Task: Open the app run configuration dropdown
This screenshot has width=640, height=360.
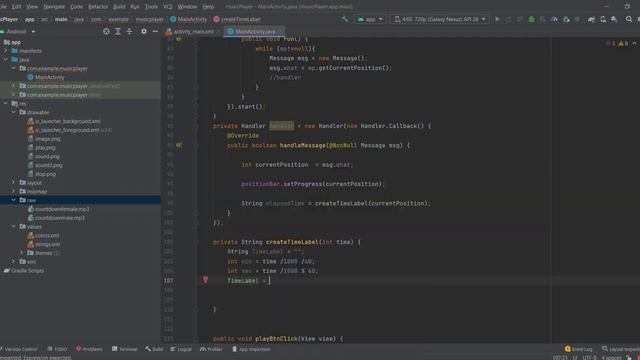Action: 370,19
